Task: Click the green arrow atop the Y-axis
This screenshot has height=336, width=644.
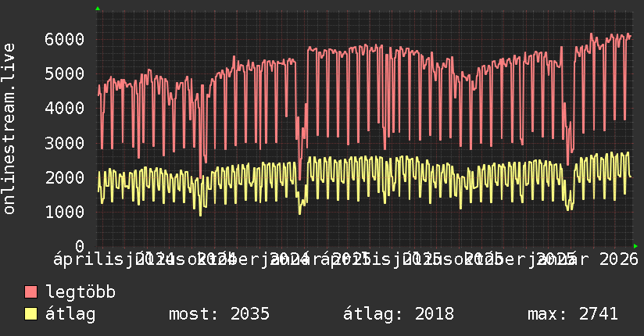Action: coord(97,9)
